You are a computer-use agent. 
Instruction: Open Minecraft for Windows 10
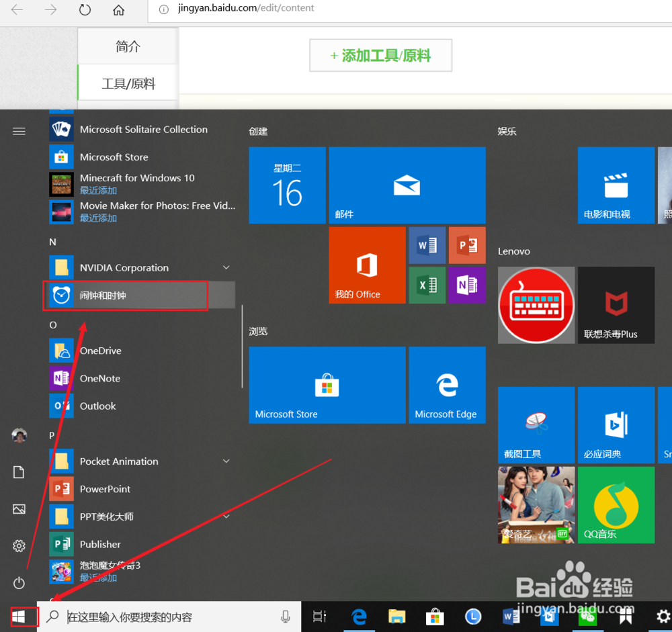point(141,184)
